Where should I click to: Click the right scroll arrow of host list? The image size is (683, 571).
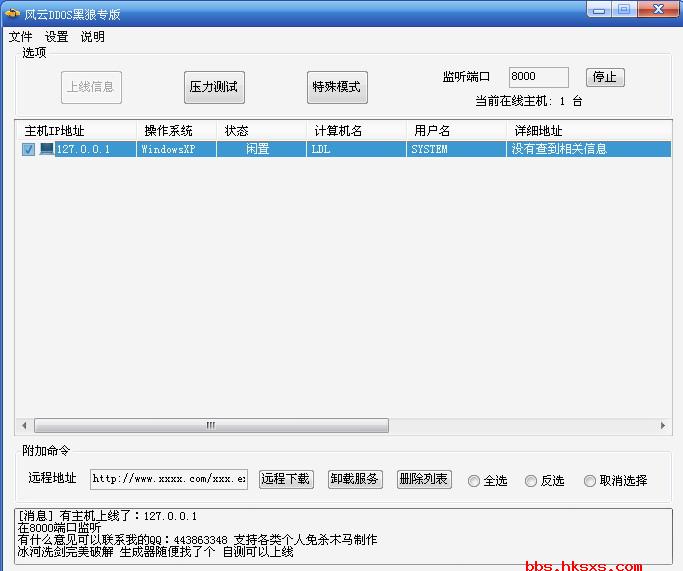click(663, 426)
